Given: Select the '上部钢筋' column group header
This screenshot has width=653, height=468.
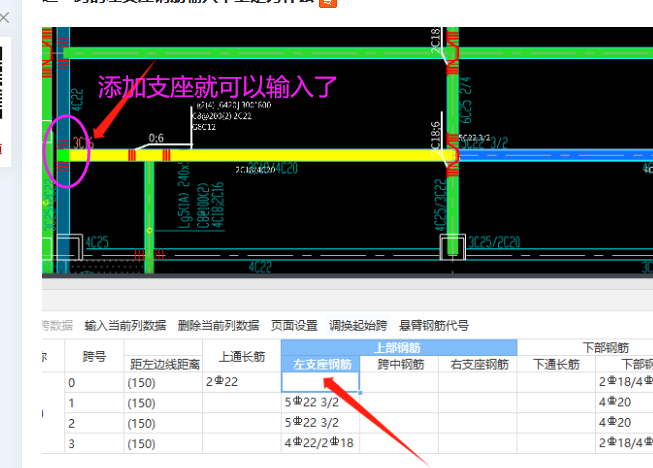Looking at the screenshot, I should coord(399,347).
